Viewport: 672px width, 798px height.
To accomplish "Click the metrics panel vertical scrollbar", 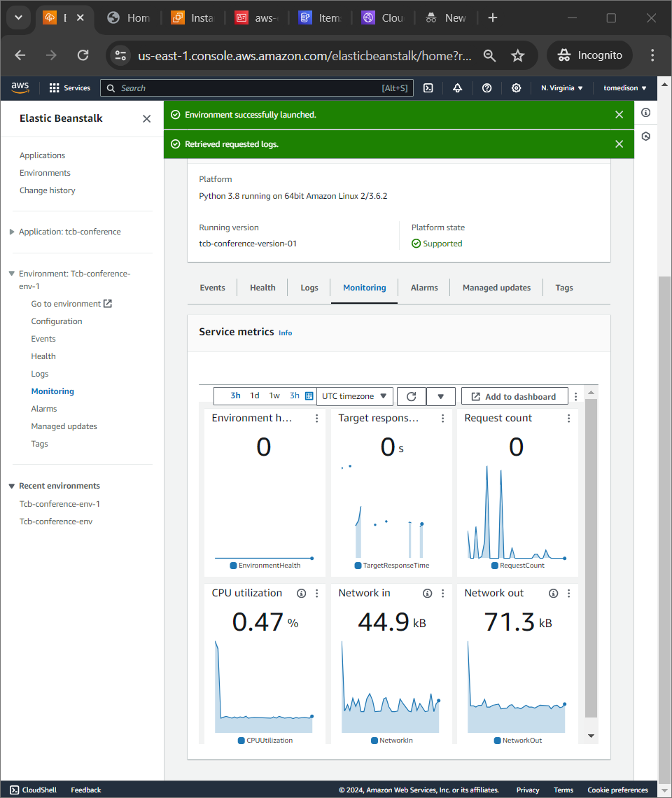I will [591, 557].
